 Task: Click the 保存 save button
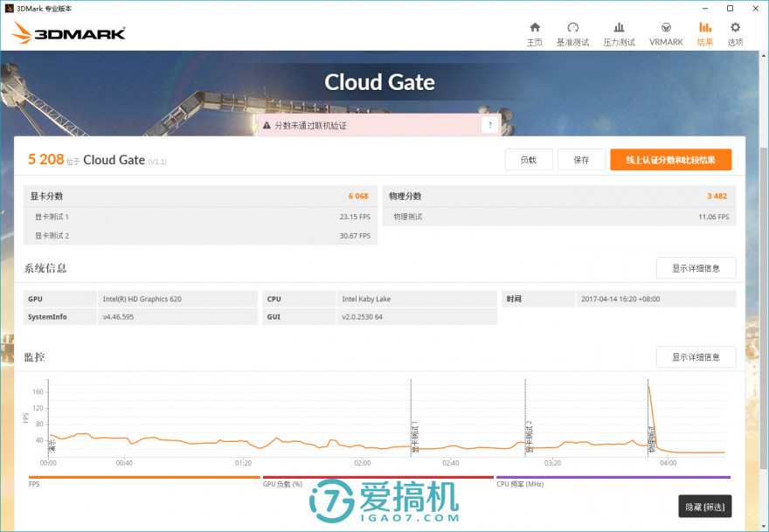(581, 160)
